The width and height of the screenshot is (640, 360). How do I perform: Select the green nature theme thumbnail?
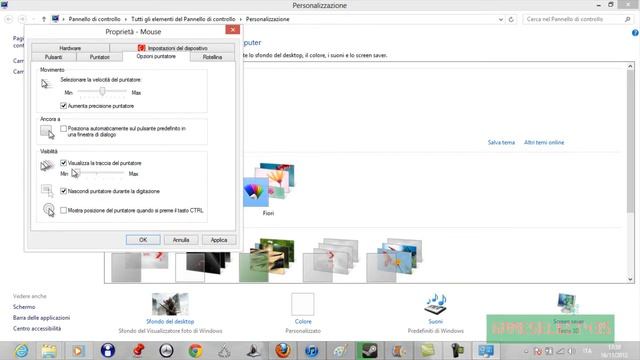click(267, 260)
